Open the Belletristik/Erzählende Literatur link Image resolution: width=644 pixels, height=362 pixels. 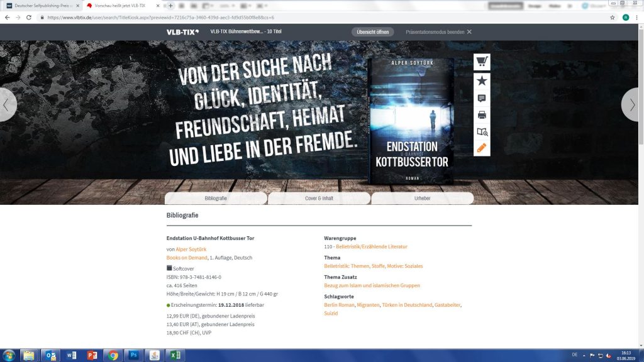coord(372,246)
